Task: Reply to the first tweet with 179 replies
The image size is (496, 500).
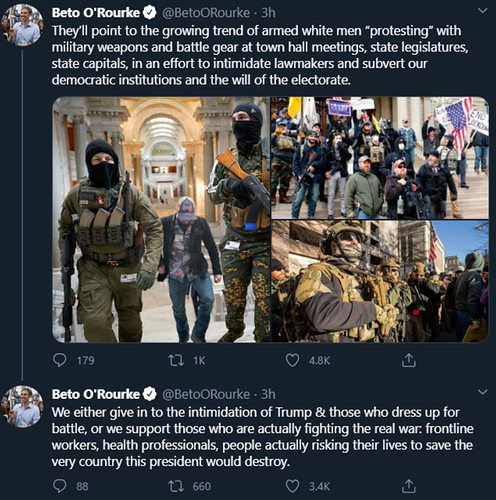Action: pos(60,360)
